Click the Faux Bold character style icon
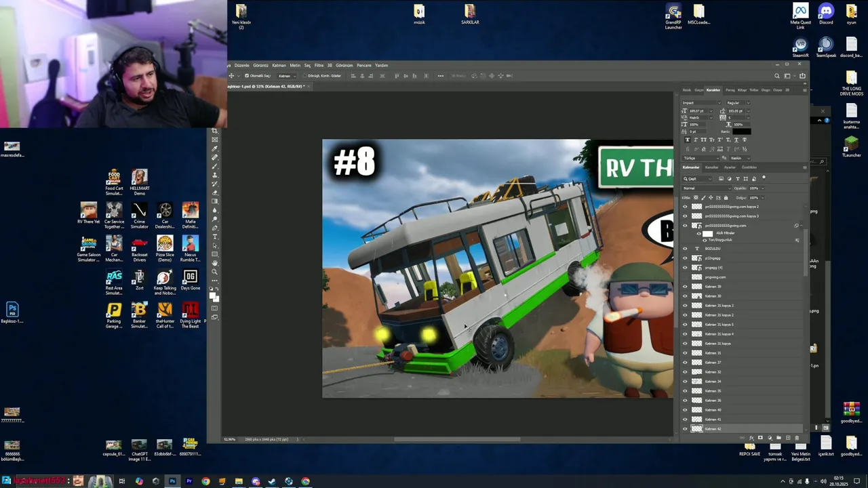 point(688,140)
